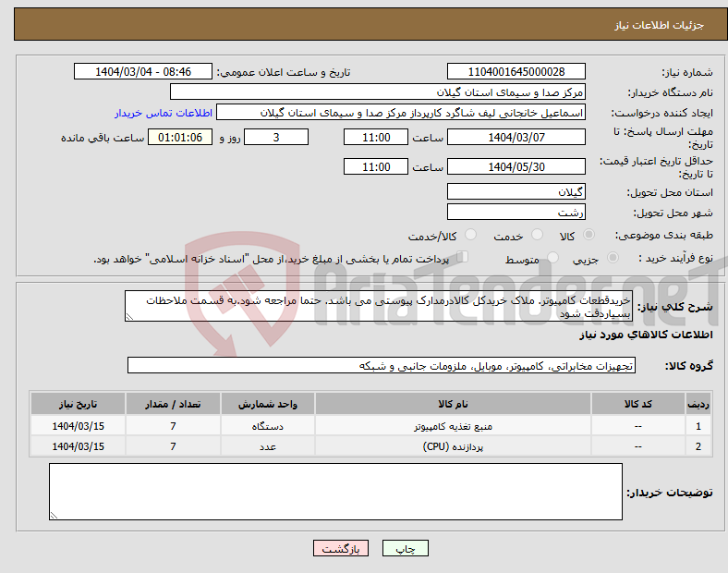This screenshot has width=728, height=573.
Task: Click the response deadline hour field 11:00
Action: (x=376, y=137)
